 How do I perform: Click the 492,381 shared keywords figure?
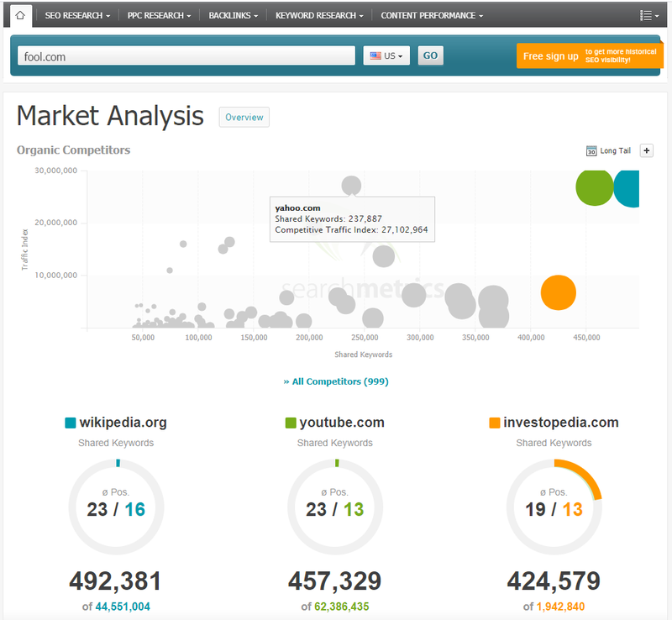point(116,581)
